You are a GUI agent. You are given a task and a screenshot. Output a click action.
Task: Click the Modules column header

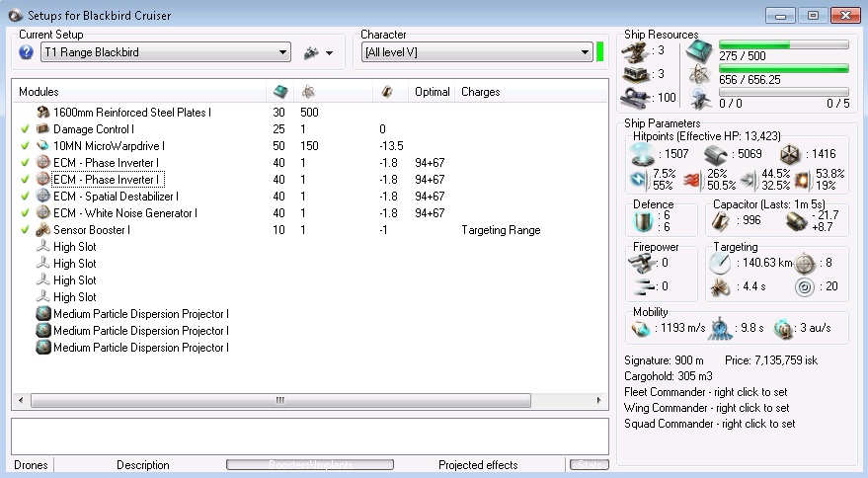(x=39, y=92)
